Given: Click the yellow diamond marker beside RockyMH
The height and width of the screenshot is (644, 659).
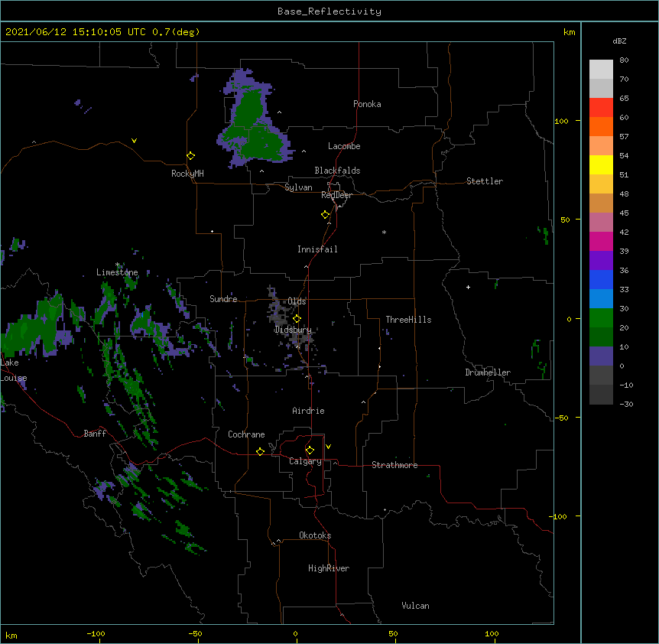Looking at the screenshot, I should [191, 156].
